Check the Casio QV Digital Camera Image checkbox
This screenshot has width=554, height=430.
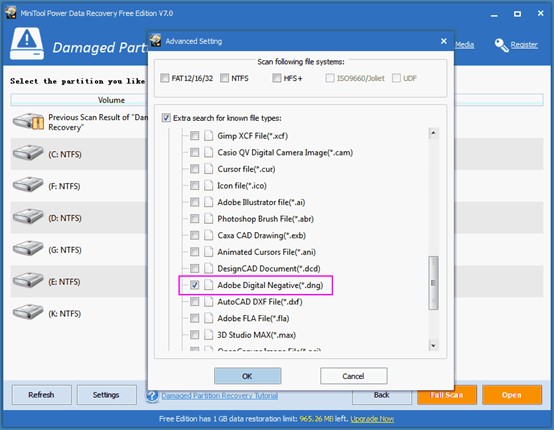click(194, 152)
